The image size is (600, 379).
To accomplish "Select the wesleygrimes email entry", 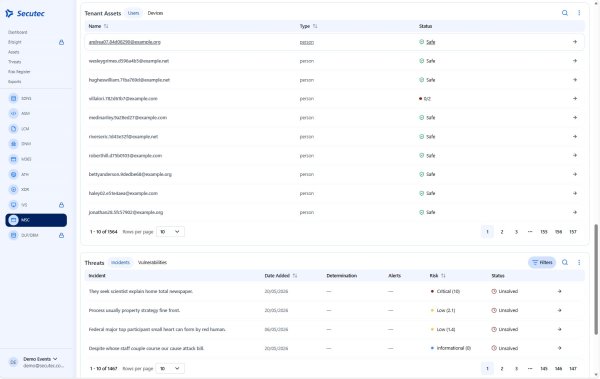I will (x=129, y=61).
